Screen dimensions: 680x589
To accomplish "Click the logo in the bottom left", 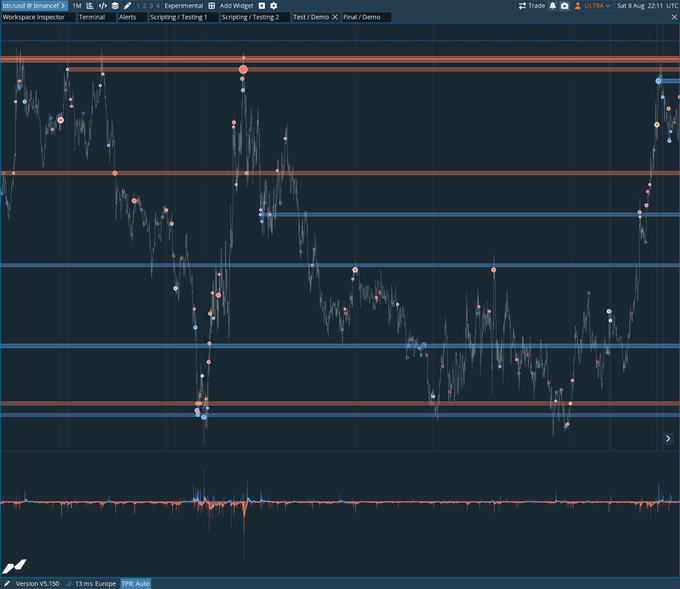I will pos(14,566).
